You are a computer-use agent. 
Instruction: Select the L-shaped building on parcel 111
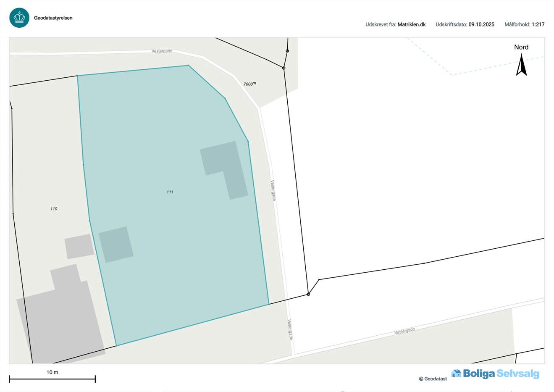[224, 168]
